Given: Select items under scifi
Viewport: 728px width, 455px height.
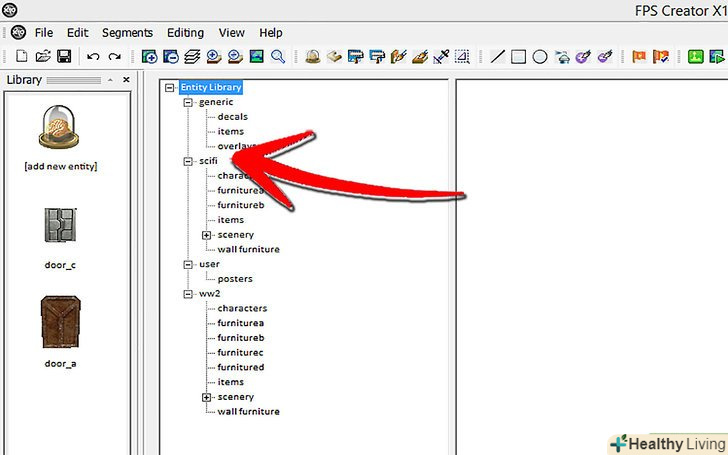Looking at the screenshot, I should [231, 220].
